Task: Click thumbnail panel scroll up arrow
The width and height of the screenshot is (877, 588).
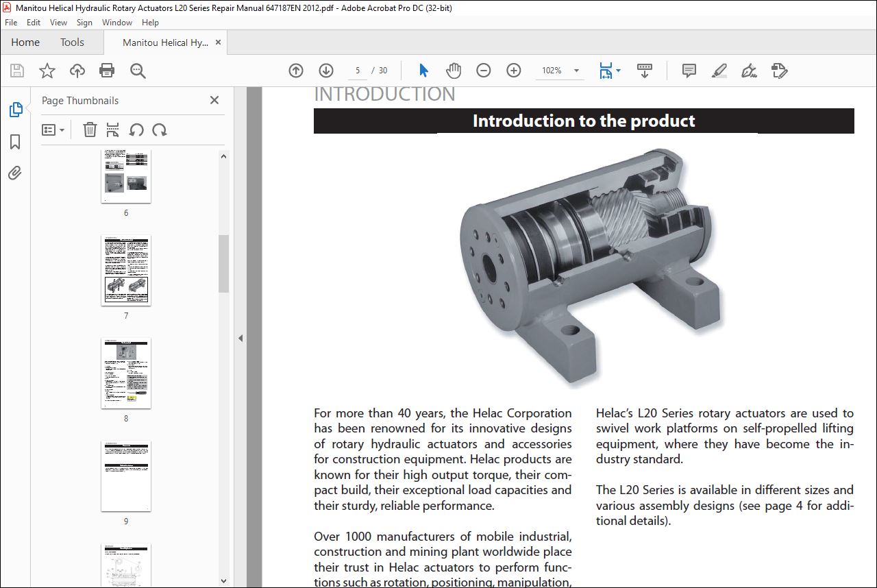Action: click(x=224, y=156)
